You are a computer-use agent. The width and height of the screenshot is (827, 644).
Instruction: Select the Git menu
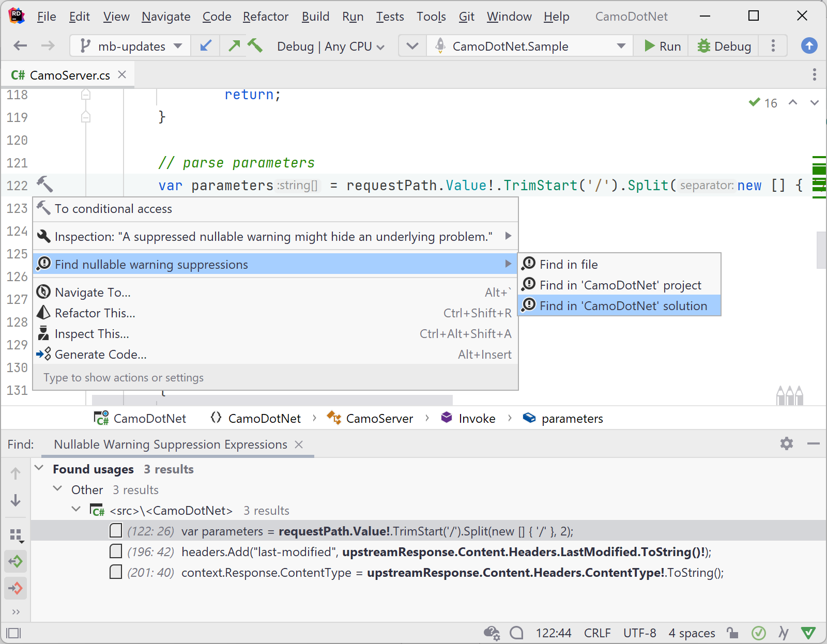click(x=466, y=16)
